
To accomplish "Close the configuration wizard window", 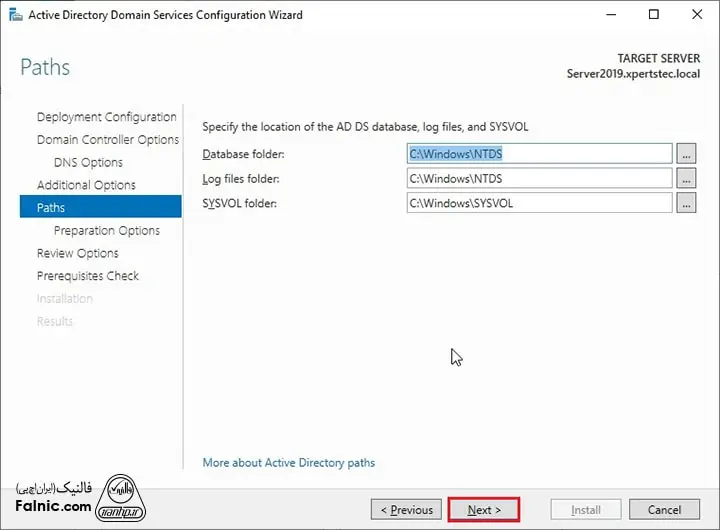I will pyautogui.click(x=697, y=15).
